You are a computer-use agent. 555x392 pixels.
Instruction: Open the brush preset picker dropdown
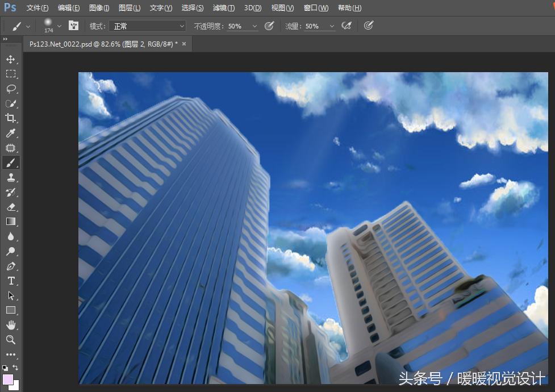coord(59,26)
